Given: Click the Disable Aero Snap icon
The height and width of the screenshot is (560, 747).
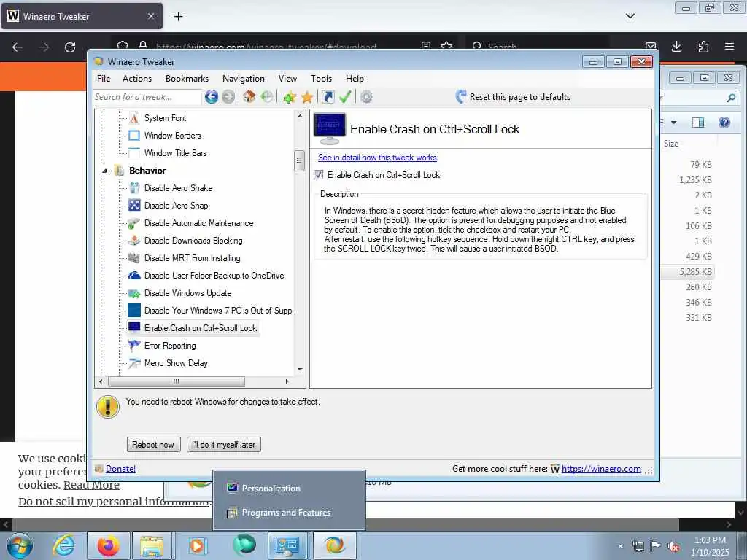Looking at the screenshot, I should [x=134, y=206].
